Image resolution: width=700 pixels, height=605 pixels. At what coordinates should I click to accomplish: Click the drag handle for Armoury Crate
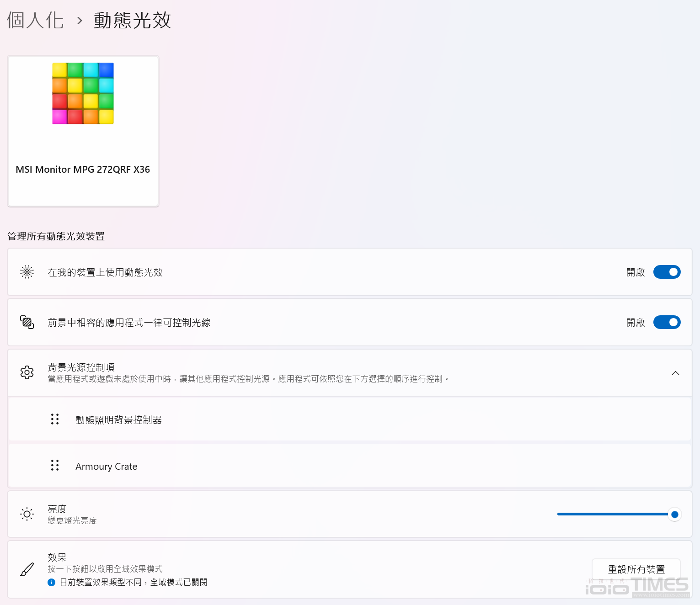coord(55,466)
